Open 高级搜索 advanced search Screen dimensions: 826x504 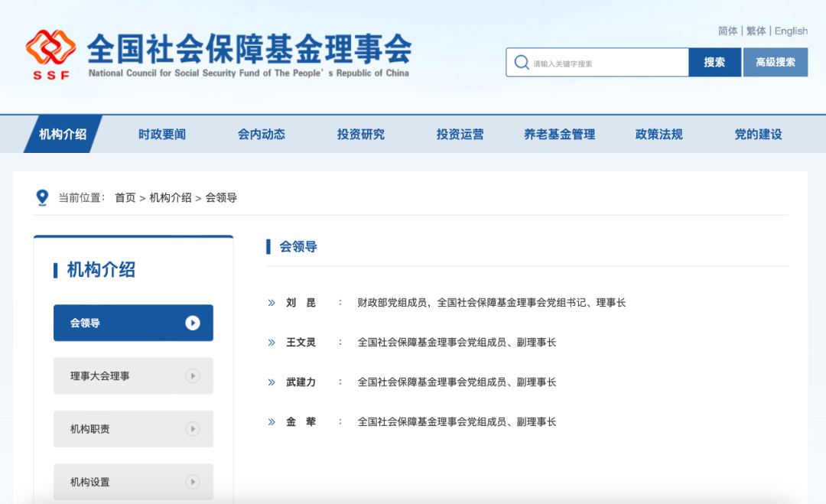(x=775, y=63)
